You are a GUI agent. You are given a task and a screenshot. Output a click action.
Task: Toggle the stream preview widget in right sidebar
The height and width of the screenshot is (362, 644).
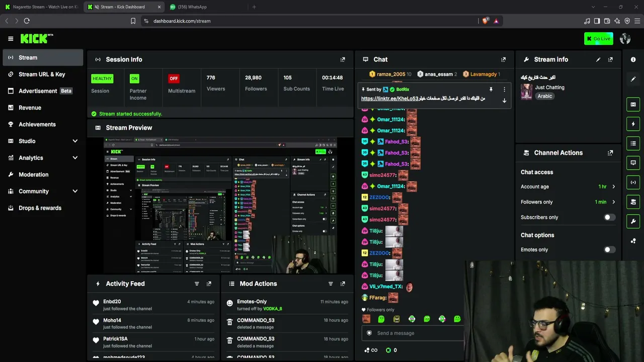(x=633, y=104)
